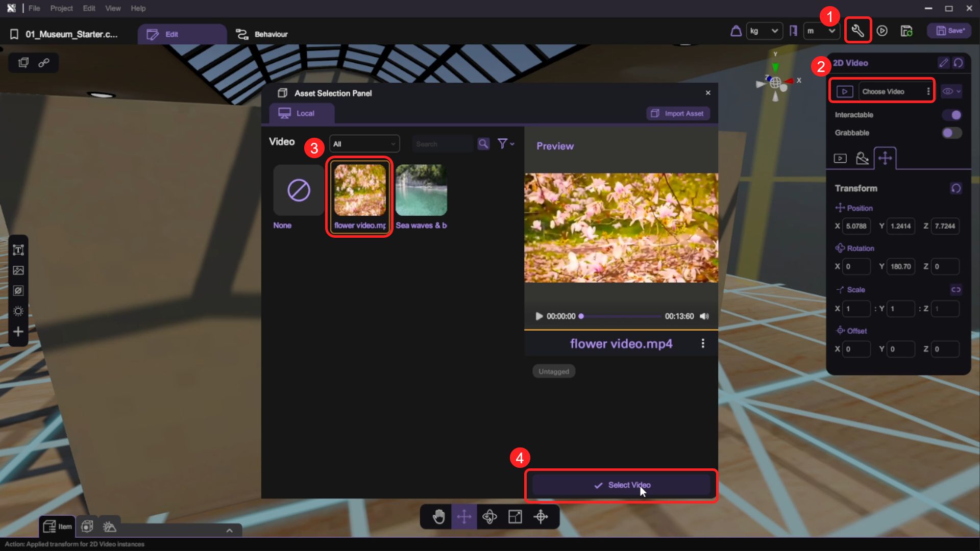Click the search magnifier icon
Screen dimensions: 980x551
[483, 144]
